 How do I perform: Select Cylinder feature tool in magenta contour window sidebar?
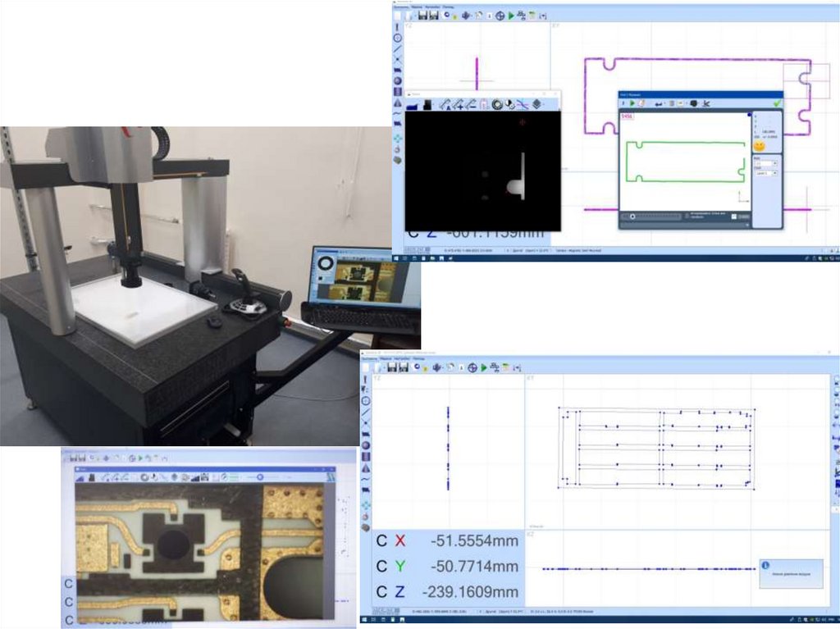click(x=398, y=92)
